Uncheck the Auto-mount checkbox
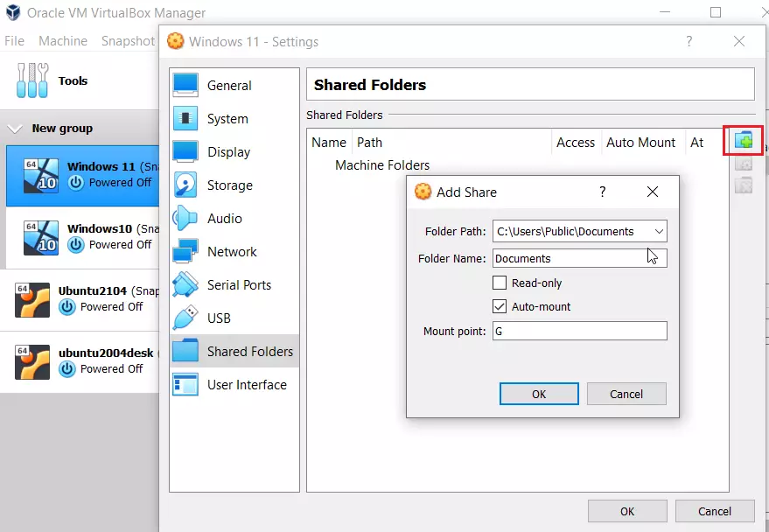This screenshot has height=532, width=769. point(500,306)
